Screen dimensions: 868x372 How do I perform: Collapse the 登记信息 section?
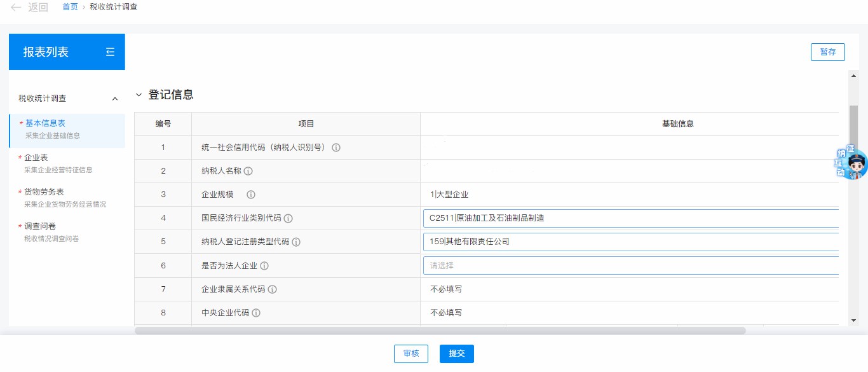point(139,95)
